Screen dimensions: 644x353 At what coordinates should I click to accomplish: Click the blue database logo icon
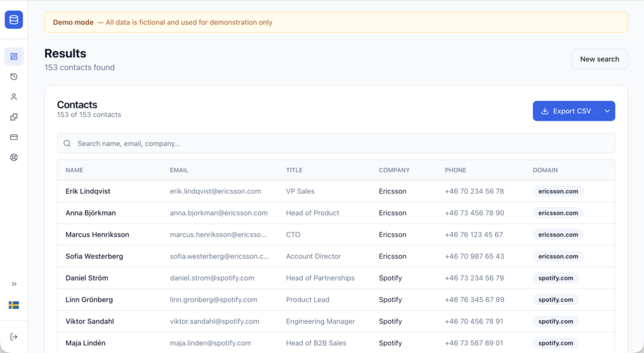[14, 20]
